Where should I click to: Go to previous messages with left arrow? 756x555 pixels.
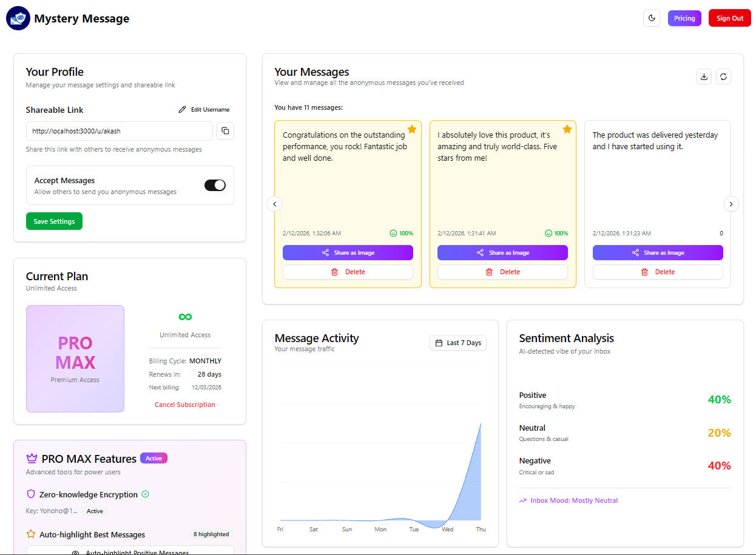[x=274, y=204]
